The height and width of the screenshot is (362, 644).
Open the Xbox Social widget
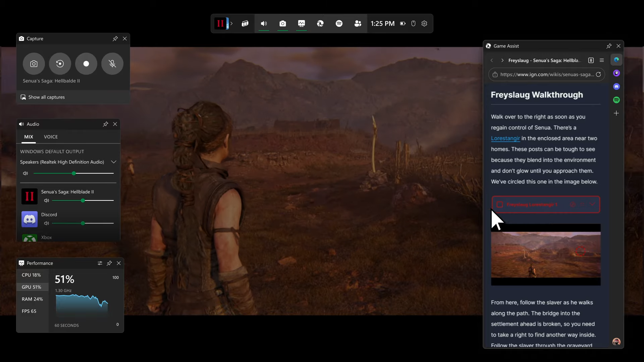coord(358,23)
